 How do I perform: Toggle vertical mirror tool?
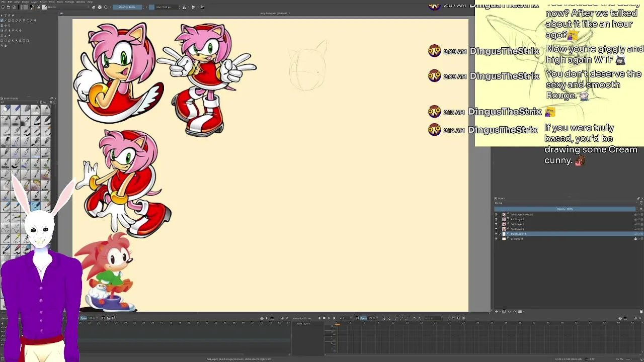(x=193, y=7)
